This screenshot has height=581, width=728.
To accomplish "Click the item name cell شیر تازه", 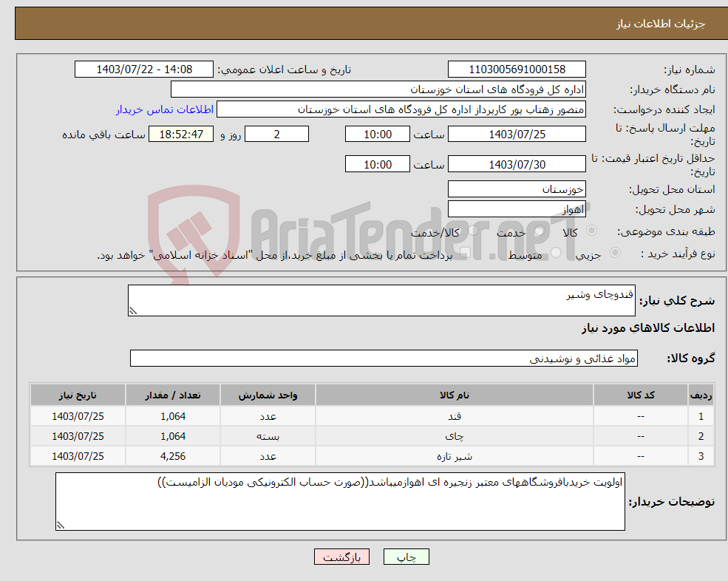I will pyautogui.click(x=454, y=456).
